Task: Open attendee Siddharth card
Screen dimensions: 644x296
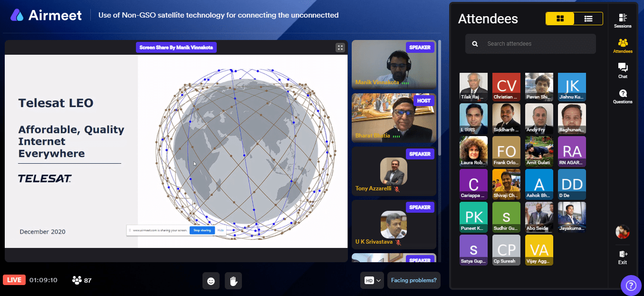Action: pos(506,119)
